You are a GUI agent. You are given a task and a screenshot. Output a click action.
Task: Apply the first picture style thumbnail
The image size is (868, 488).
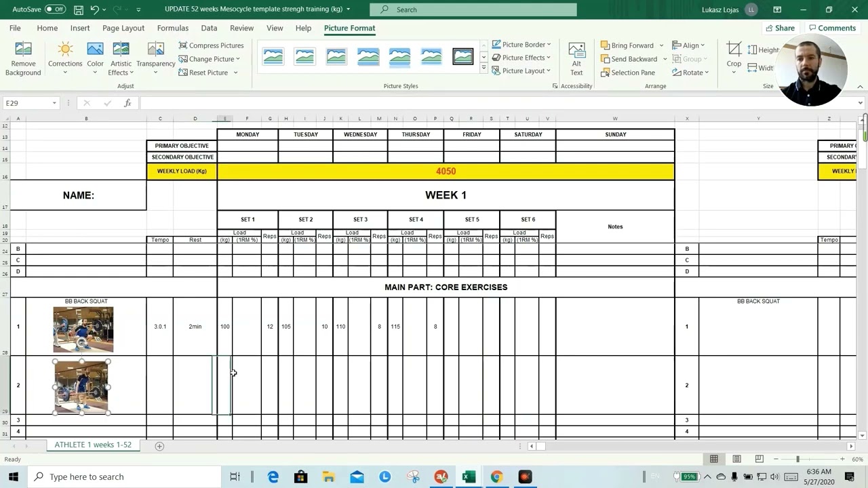coord(273,56)
